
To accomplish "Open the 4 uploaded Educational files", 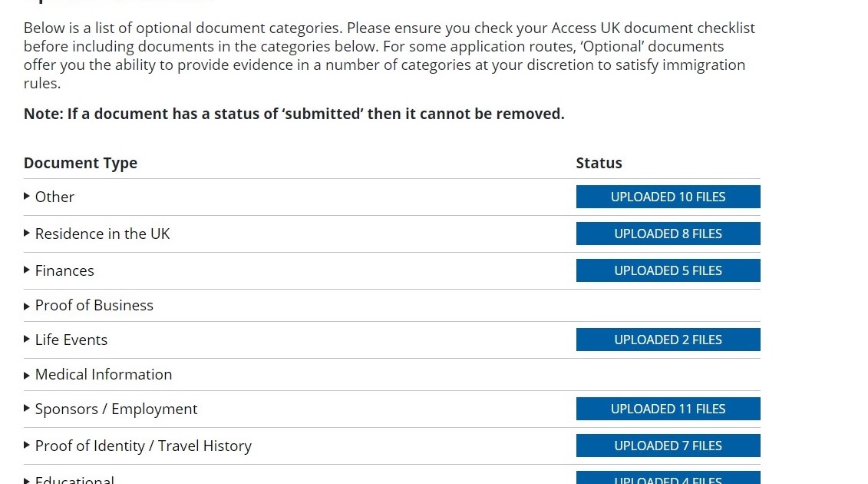I will point(668,479).
